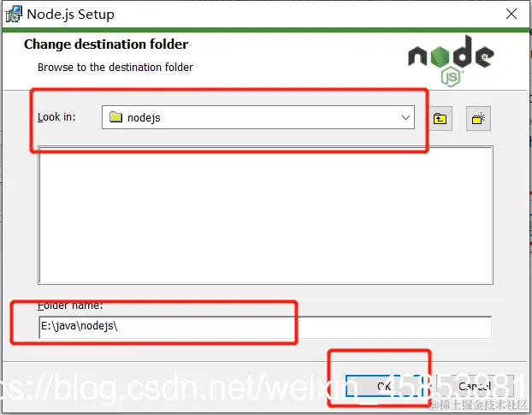Click the Look in label

pos(56,116)
